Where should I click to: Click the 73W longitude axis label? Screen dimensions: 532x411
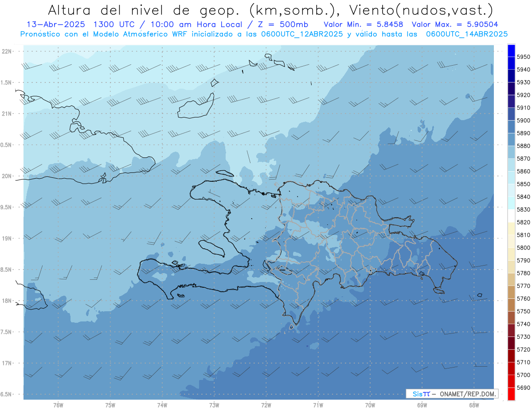coord(214,405)
